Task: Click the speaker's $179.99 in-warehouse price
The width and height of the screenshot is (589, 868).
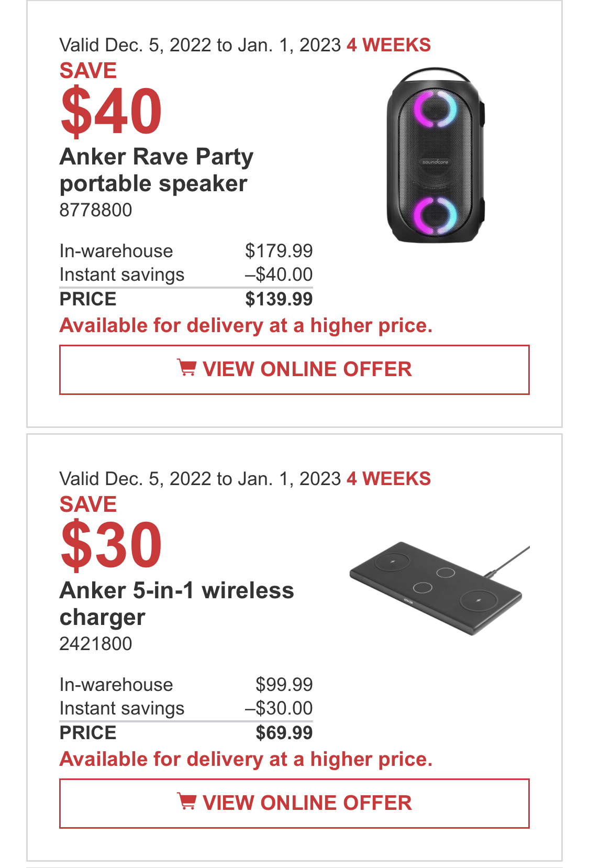Action: pos(279,251)
